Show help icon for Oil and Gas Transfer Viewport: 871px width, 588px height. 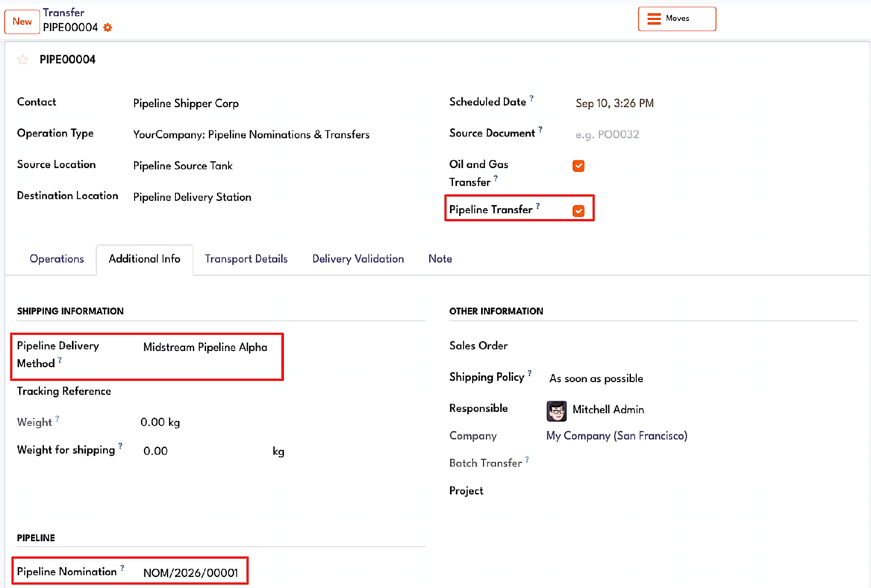point(496,178)
